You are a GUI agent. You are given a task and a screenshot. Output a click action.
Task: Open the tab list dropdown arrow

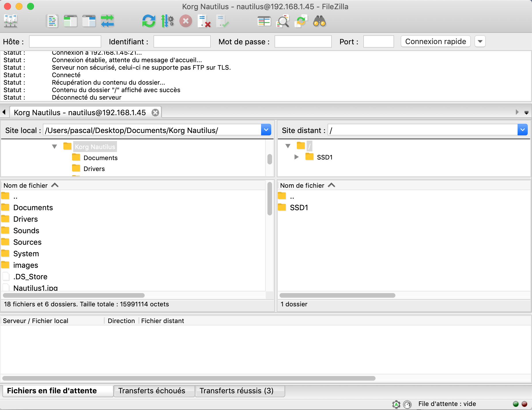point(527,113)
